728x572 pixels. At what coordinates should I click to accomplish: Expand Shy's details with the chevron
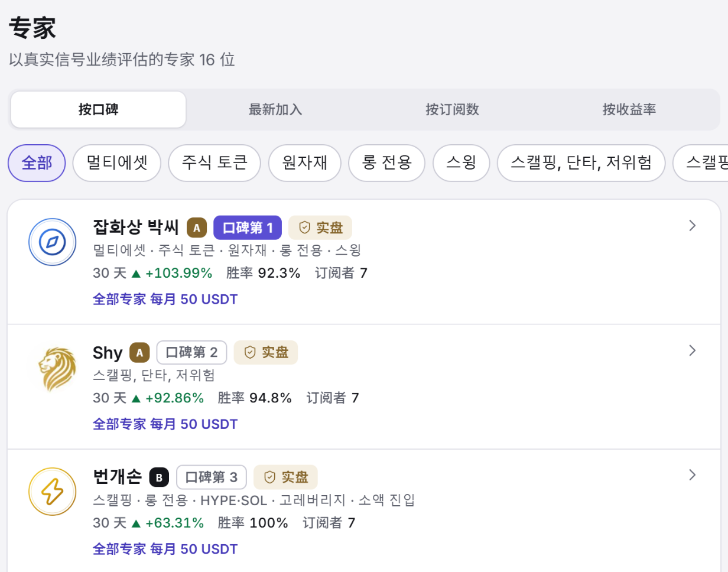coord(693,350)
